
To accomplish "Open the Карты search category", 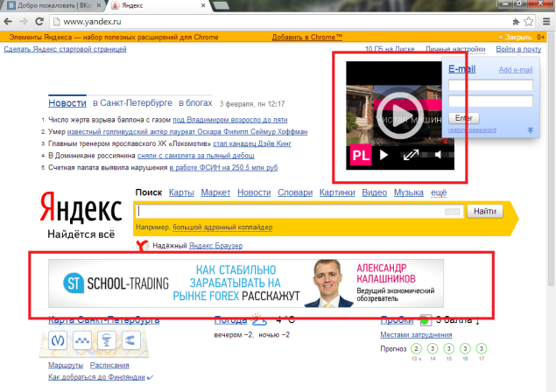I will coord(181,192).
